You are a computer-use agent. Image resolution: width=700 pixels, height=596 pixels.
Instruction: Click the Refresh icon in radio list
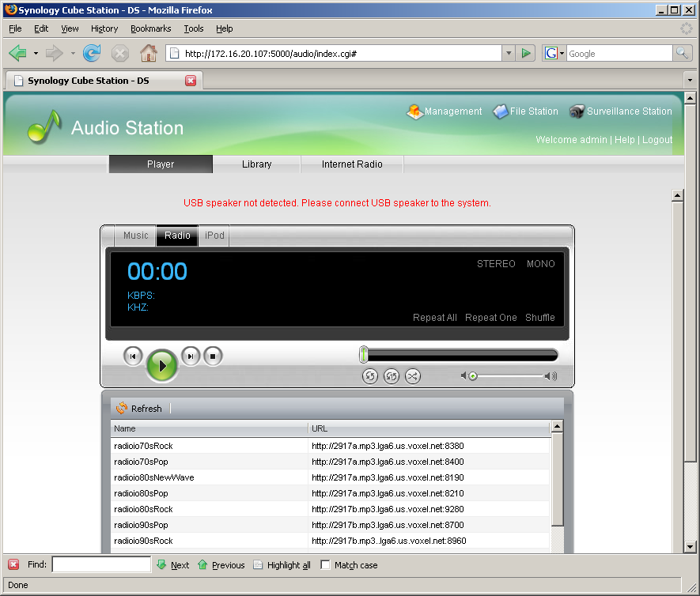(122, 408)
